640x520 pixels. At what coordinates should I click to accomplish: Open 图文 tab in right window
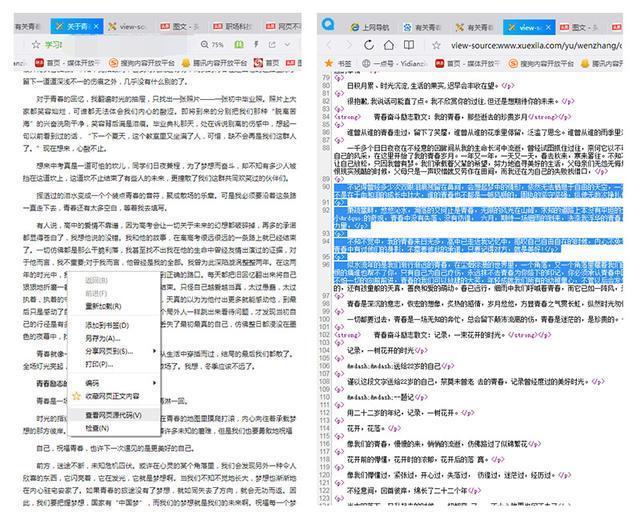coord(580,27)
